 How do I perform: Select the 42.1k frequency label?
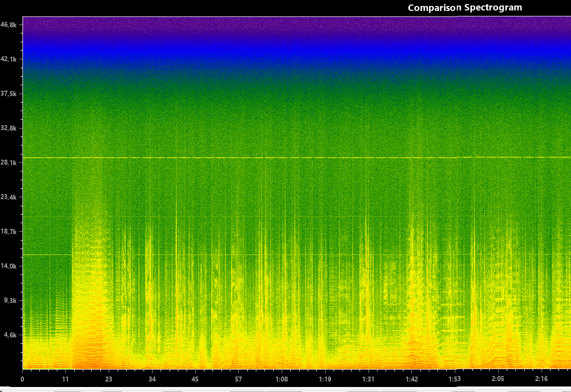[10, 59]
